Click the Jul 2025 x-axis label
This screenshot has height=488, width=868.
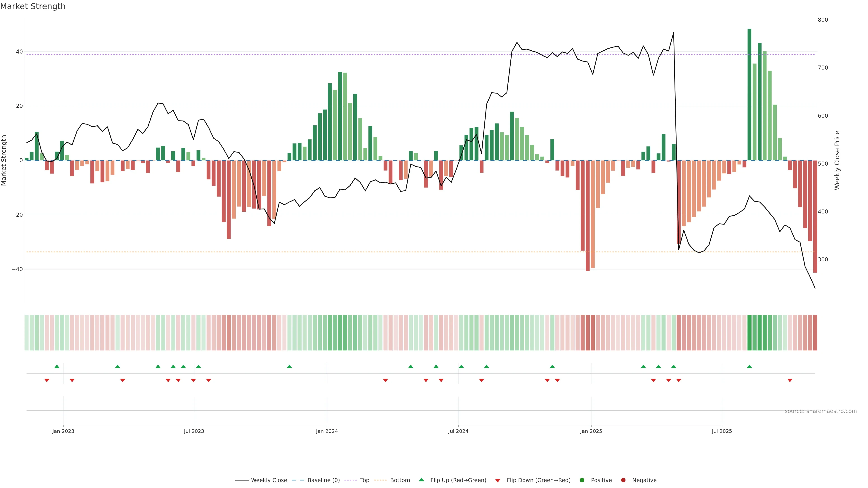pos(722,431)
